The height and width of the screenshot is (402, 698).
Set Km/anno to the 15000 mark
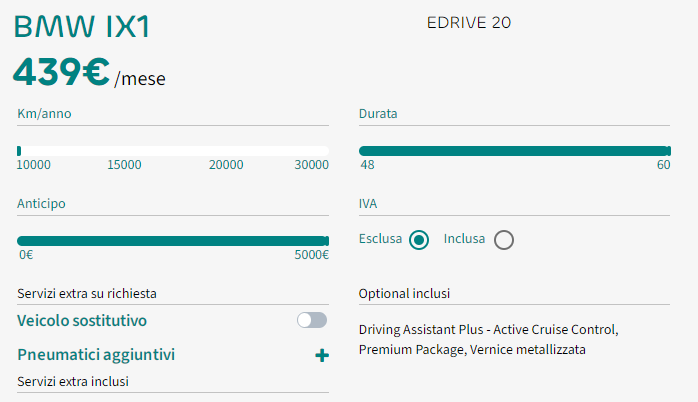[x=124, y=165]
